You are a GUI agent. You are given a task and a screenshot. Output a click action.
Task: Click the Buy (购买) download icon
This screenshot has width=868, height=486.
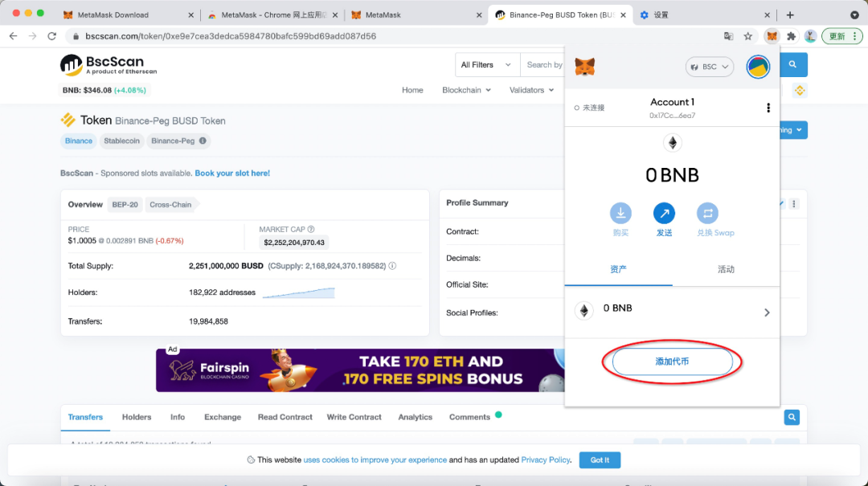[x=620, y=213]
